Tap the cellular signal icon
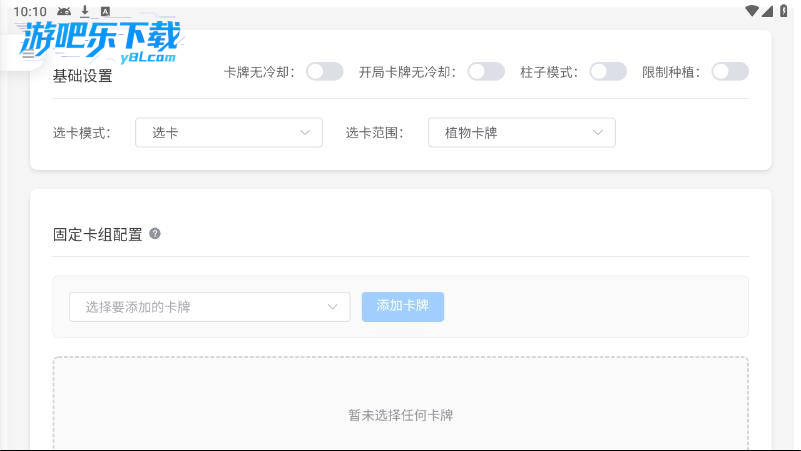This screenshot has height=451, width=801. point(768,11)
